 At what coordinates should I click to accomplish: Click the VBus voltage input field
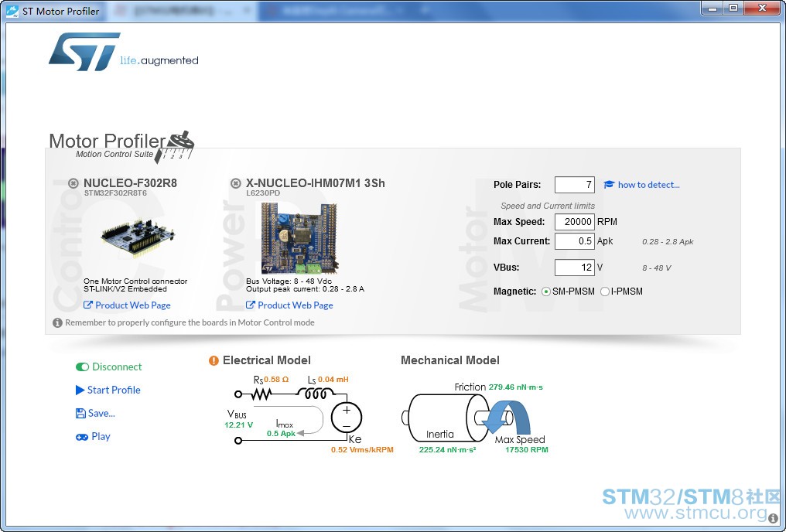point(575,268)
